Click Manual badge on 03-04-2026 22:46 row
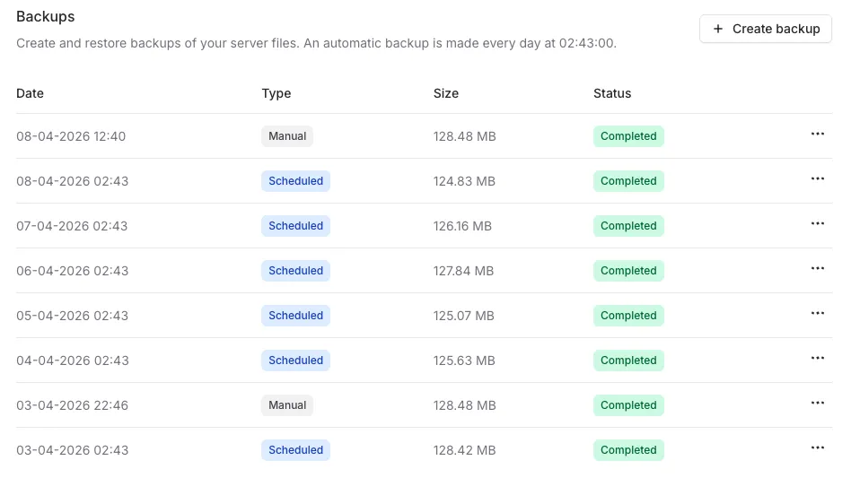This screenshot has height=504, width=851. click(x=287, y=405)
